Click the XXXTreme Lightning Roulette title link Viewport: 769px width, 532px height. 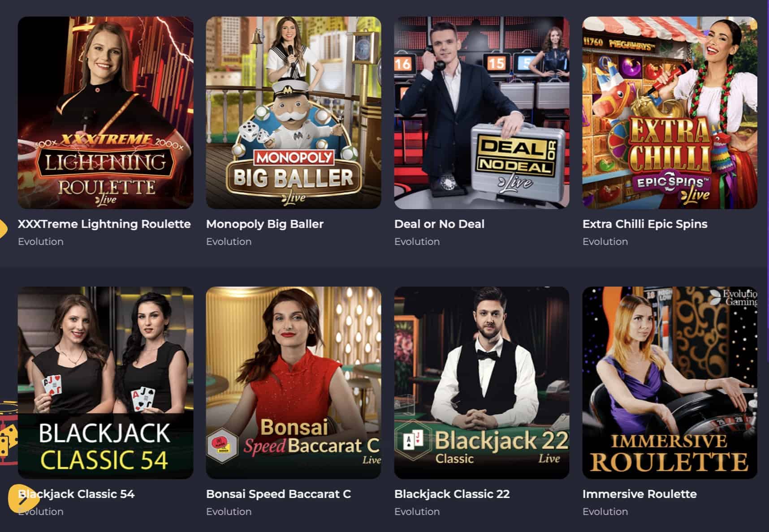coord(104,224)
